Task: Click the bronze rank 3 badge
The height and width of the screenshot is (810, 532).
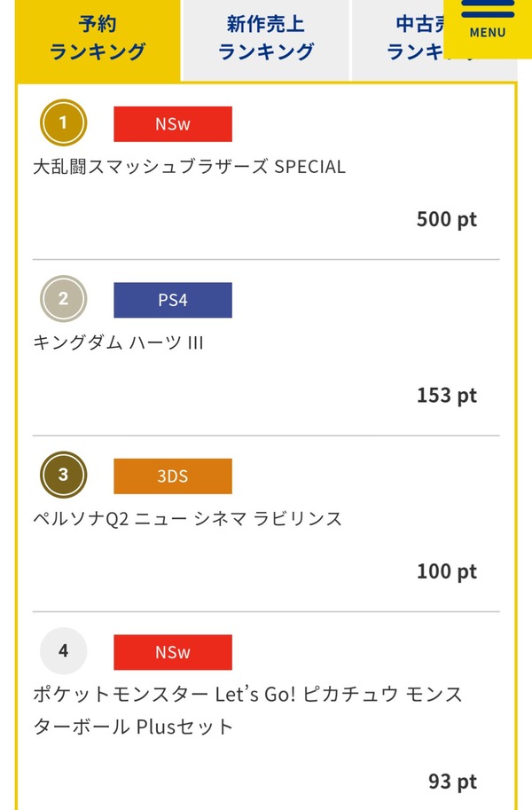Action: (63, 475)
